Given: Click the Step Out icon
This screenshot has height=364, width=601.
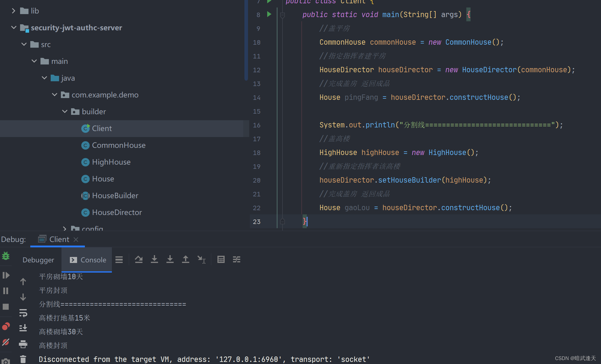Looking at the screenshot, I should 186,259.
